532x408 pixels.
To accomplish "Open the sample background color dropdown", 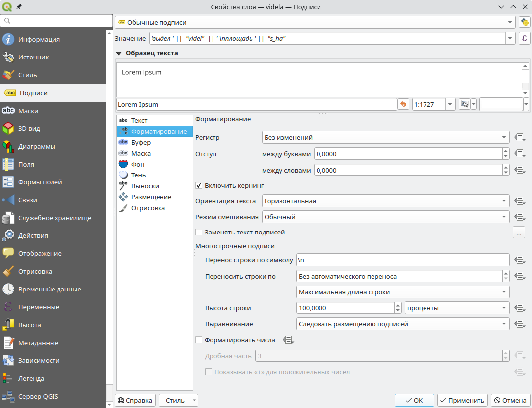I will tap(526, 104).
